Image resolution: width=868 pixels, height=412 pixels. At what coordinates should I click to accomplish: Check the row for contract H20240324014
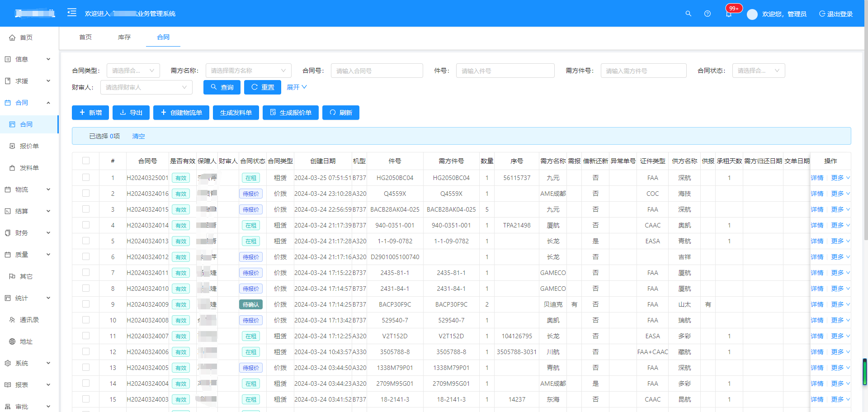coord(86,225)
